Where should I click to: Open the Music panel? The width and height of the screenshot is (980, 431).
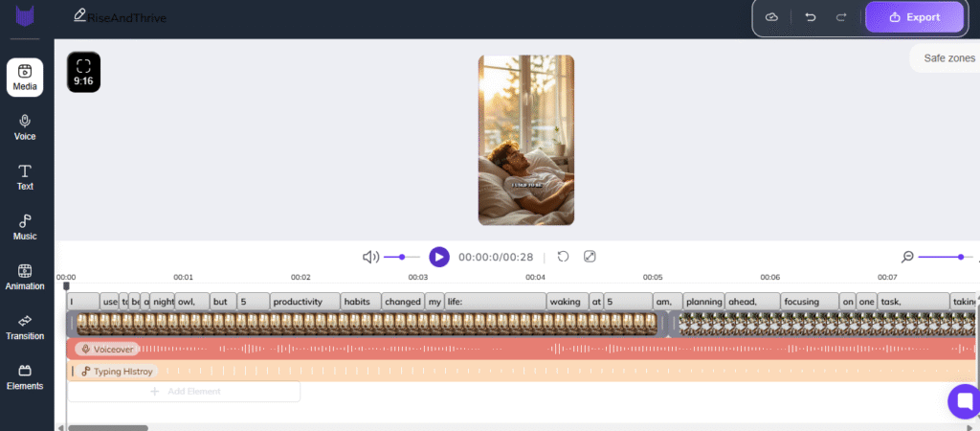(25, 228)
